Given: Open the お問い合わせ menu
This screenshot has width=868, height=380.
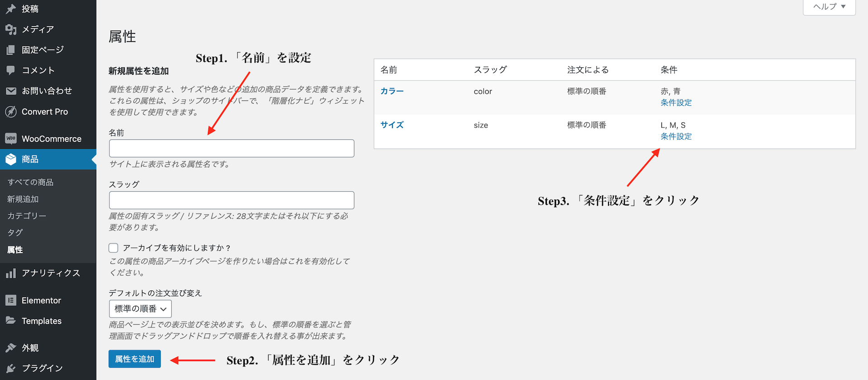Looking at the screenshot, I should pyautogui.click(x=48, y=91).
